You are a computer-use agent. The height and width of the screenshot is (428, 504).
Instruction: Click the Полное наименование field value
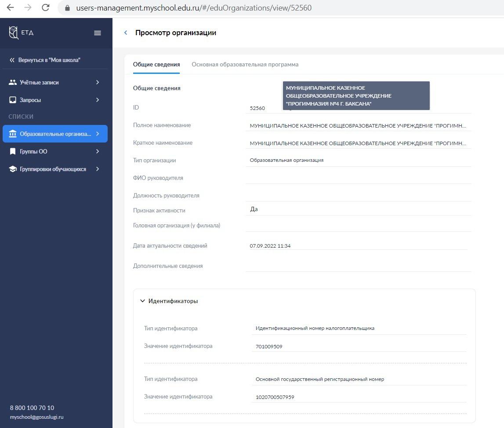[358, 125]
